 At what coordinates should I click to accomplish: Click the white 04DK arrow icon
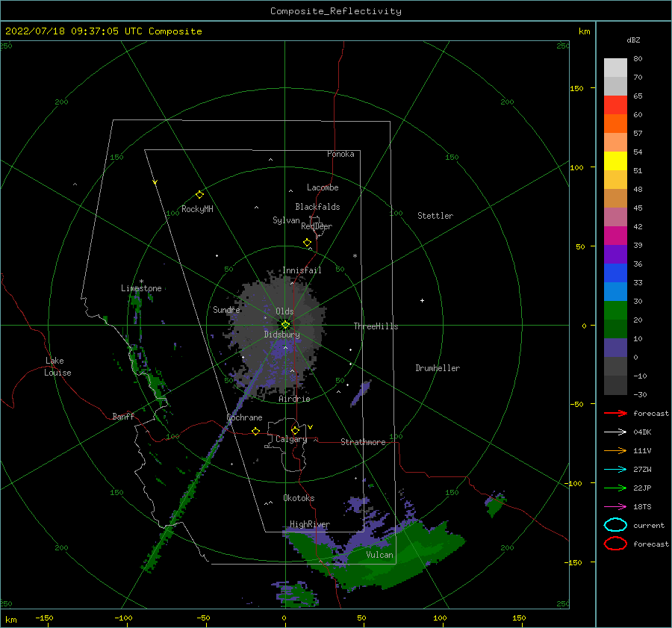tap(615, 432)
